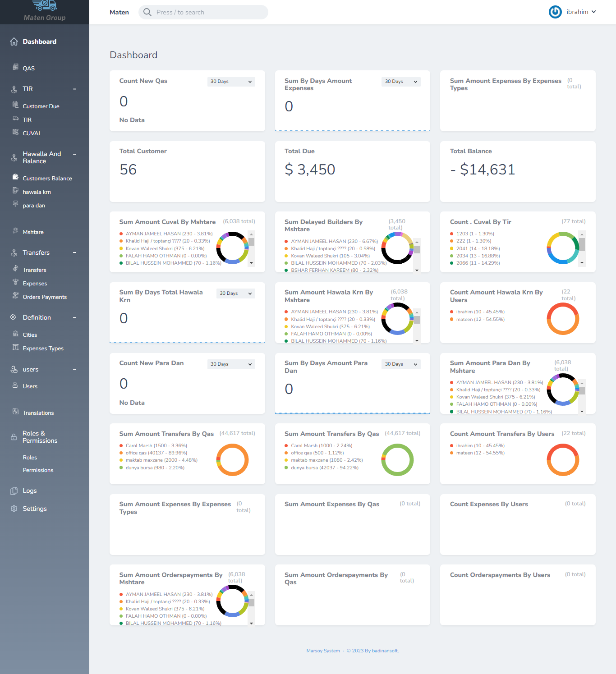Screen dimensions: 616x674
Task: Open the Roles menu item
Action: [x=30, y=457]
